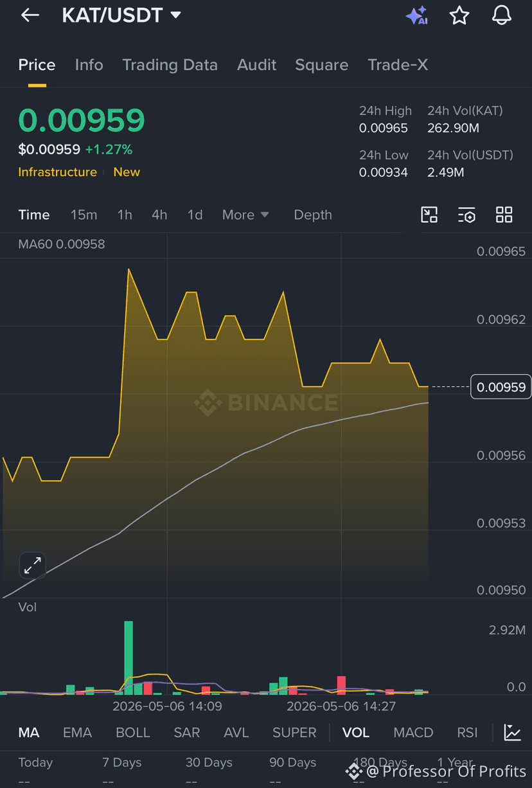Image resolution: width=532 pixels, height=788 pixels.
Task: Toggle the MA indicator
Action: coord(29,733)
